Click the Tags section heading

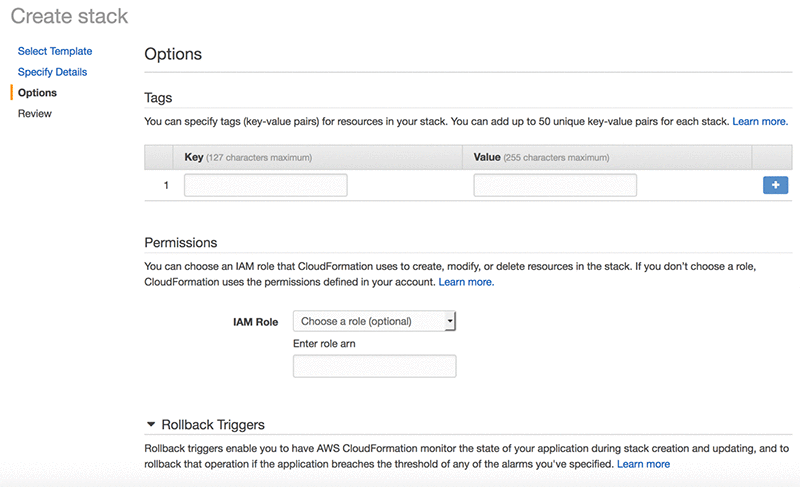(158, 98)
